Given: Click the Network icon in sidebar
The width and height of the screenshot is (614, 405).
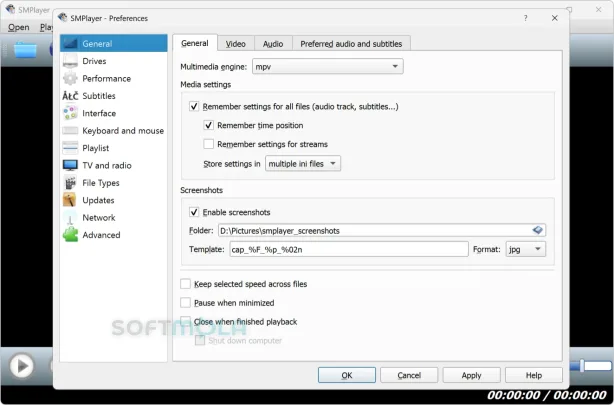Looking at the screenshot, I should pyautogui.click(x=70, y=217).
